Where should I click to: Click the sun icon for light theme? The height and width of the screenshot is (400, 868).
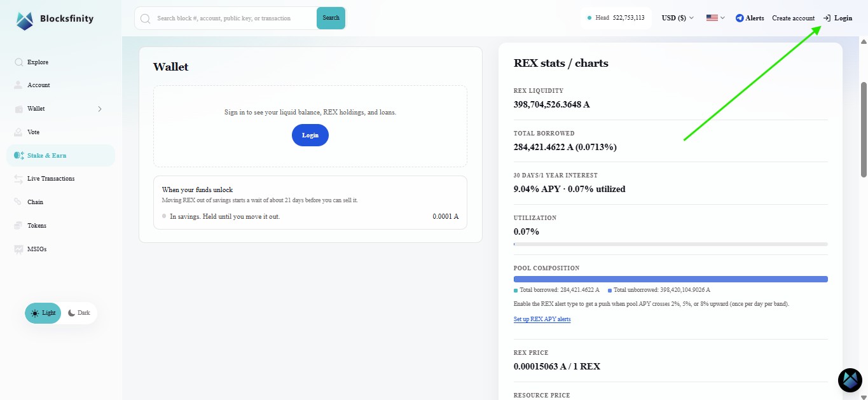click(x=35, y=314)
